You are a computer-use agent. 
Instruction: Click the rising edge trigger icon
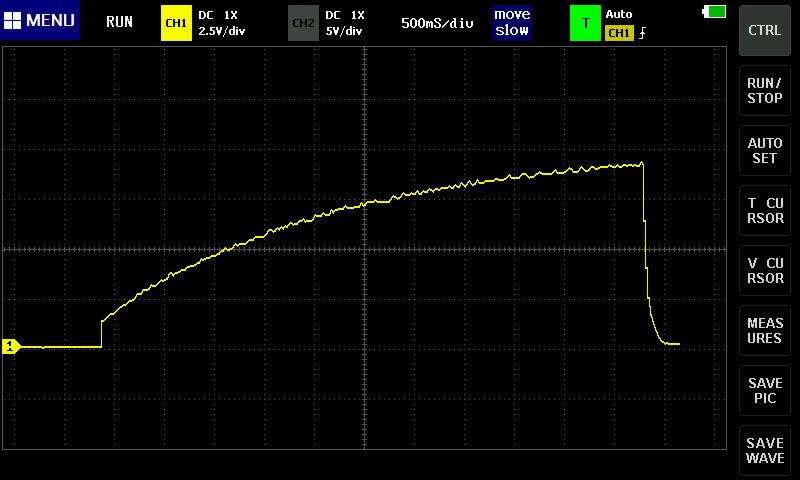(x=642, y=33)
